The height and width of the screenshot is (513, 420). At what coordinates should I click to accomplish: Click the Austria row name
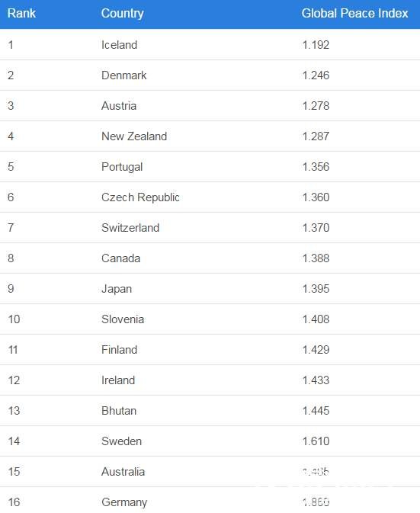119,106
